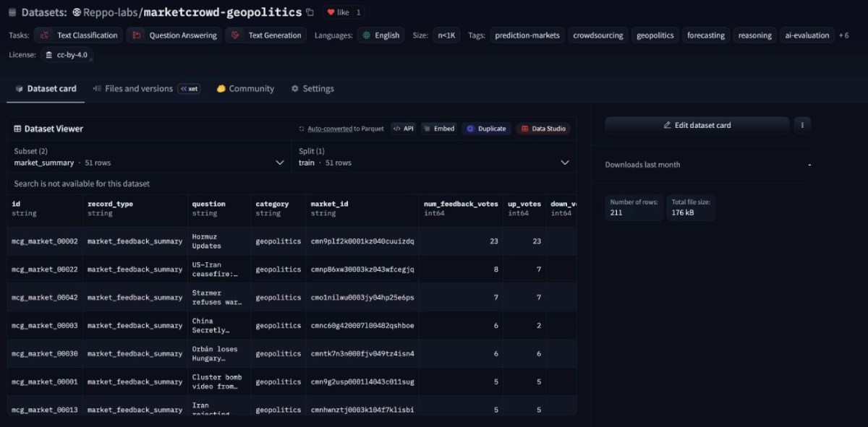
Task: Filter by the English language tag
Action: (380, 35)
